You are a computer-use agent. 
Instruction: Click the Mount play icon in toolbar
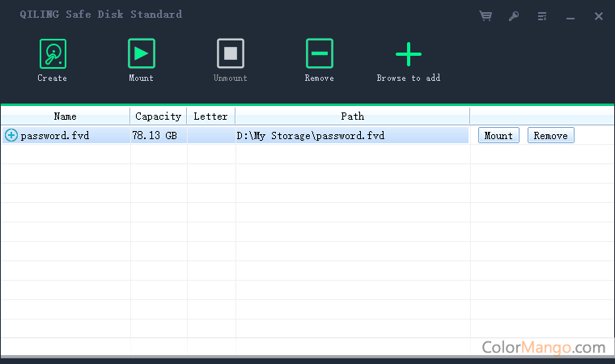141,53
